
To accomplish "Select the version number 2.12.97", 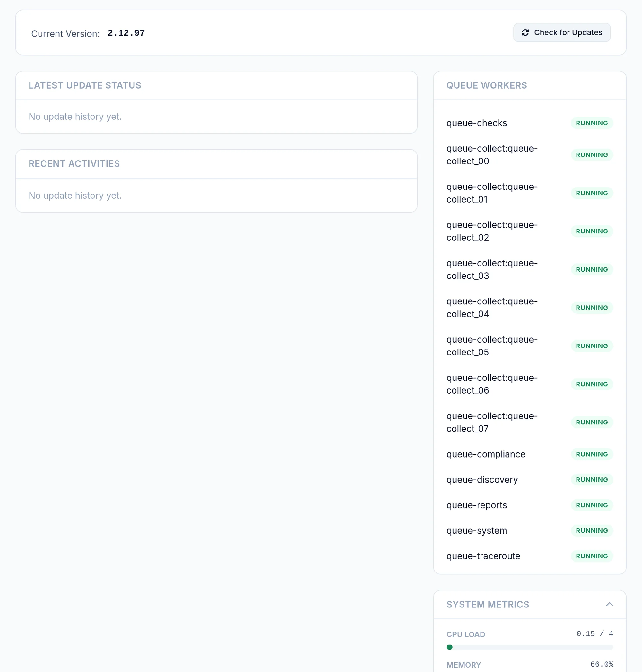I will 126,33.
